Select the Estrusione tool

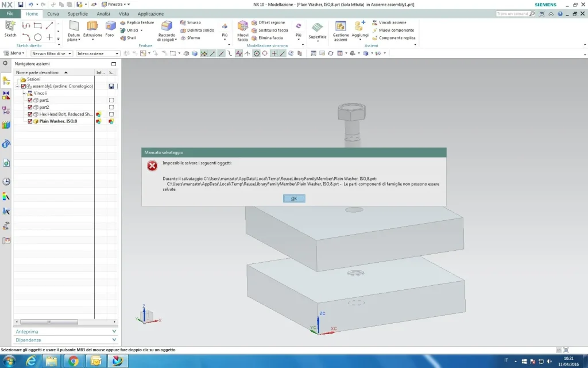coord(92,26)
